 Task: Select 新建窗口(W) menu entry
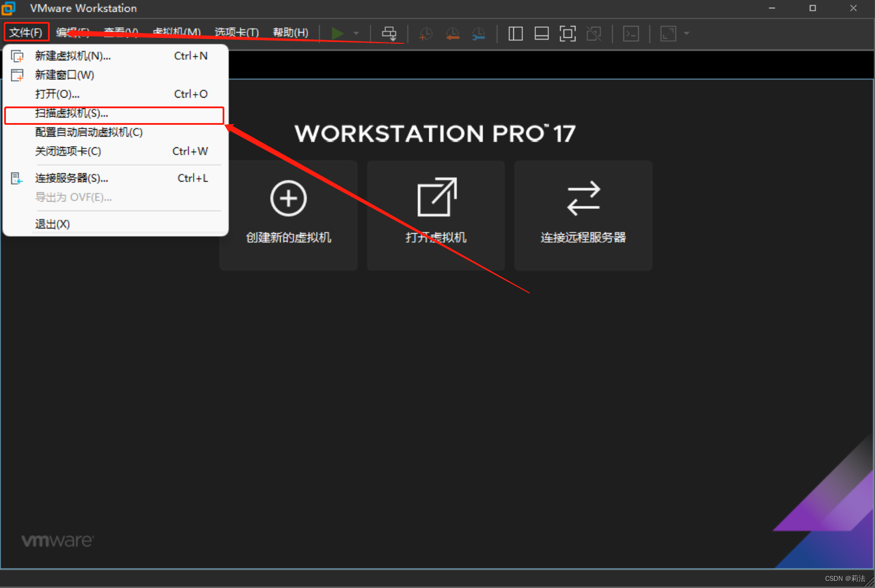point(115,75)
